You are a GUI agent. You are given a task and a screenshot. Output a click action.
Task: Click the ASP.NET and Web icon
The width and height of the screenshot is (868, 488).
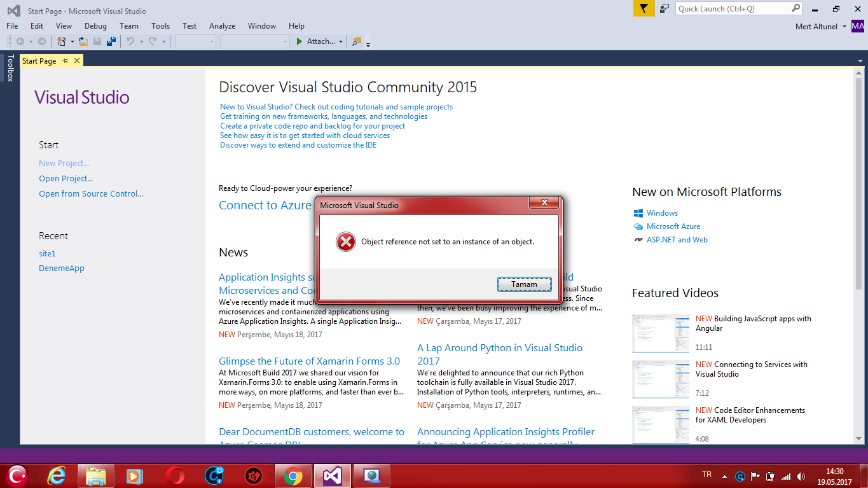pos(638,240)
